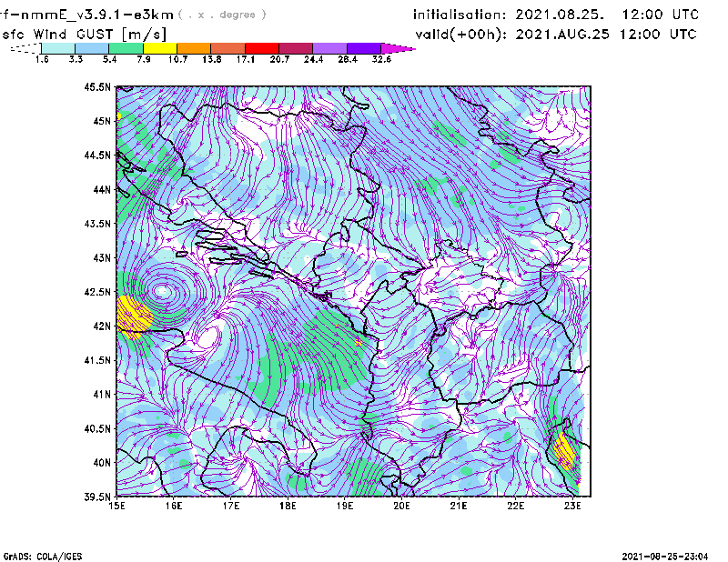Click the 17E longitude label
The image size is (728, 562).
coord(231,506)
